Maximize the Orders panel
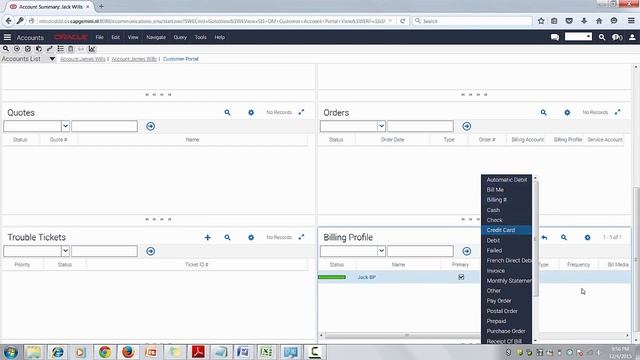Screen dimensions: 640x360 point(618,112)
